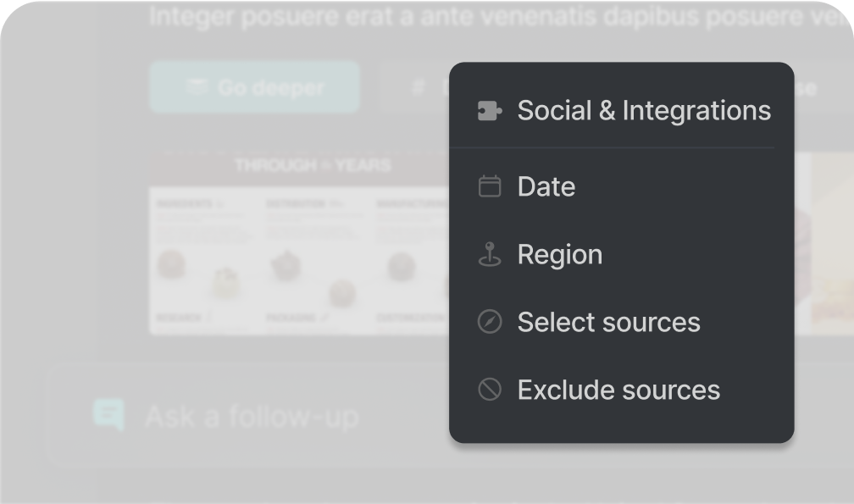The image size is (854, 504).
Task: Click the calendar icon beside Date
Action: pyautogui.click(x=490, y=186)
